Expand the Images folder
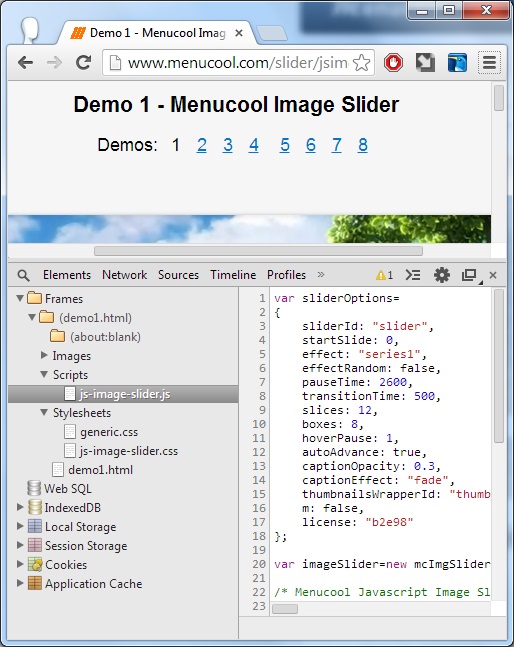This screenshot has height=647, width=514. (x=44, y=355)
